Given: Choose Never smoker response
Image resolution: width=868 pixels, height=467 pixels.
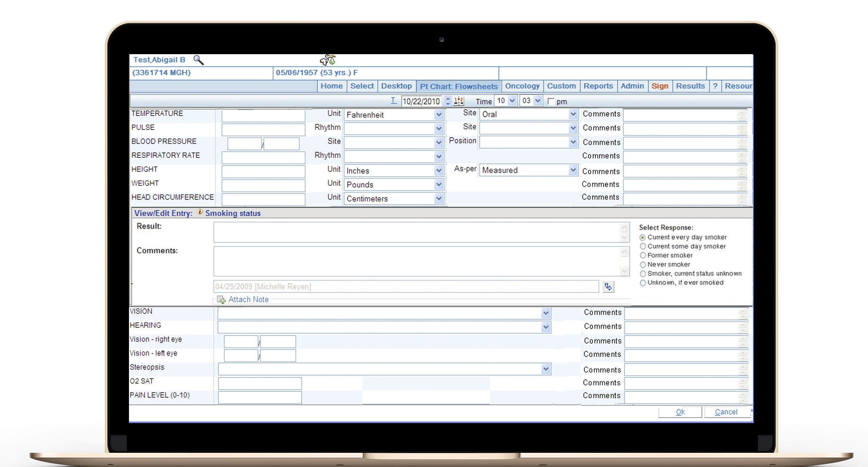Looking at the screenshot, I should [x=643, y=264].
